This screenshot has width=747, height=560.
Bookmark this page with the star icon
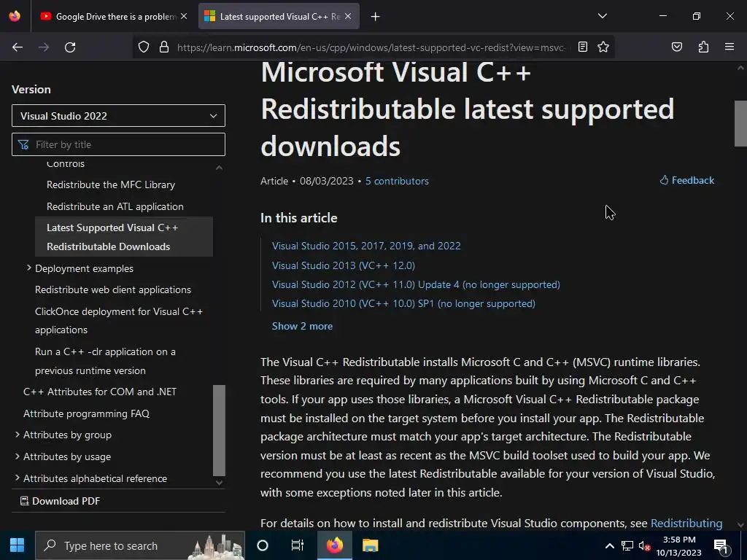(x=603, y=47)
